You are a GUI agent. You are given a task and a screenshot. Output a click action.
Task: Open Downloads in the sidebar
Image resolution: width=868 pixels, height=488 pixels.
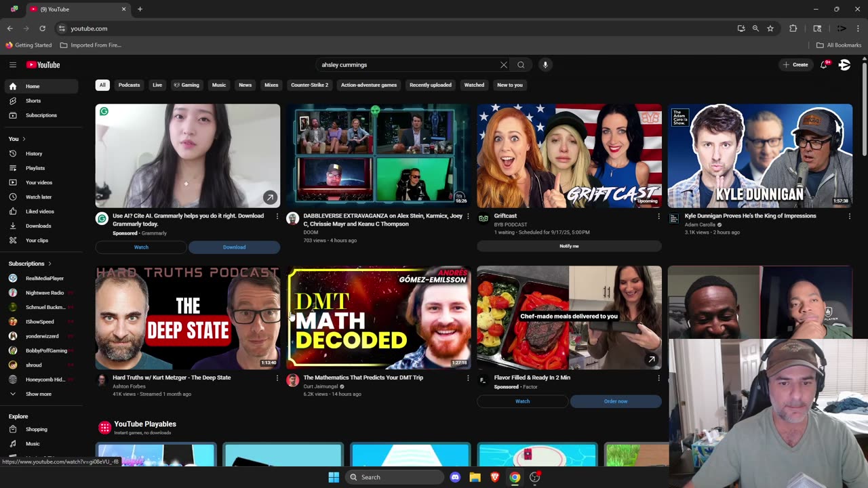click(x=42, y=226)
